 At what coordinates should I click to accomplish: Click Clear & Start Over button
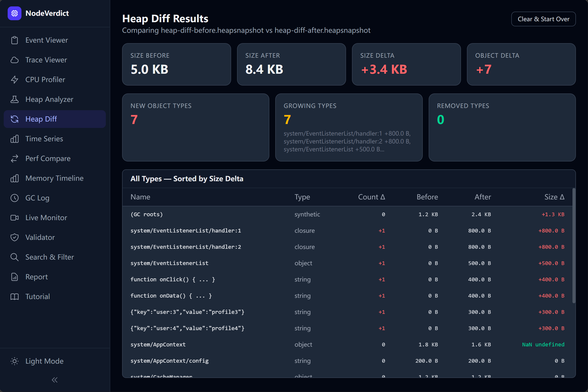pyautogui.click(x=544, y=19)
